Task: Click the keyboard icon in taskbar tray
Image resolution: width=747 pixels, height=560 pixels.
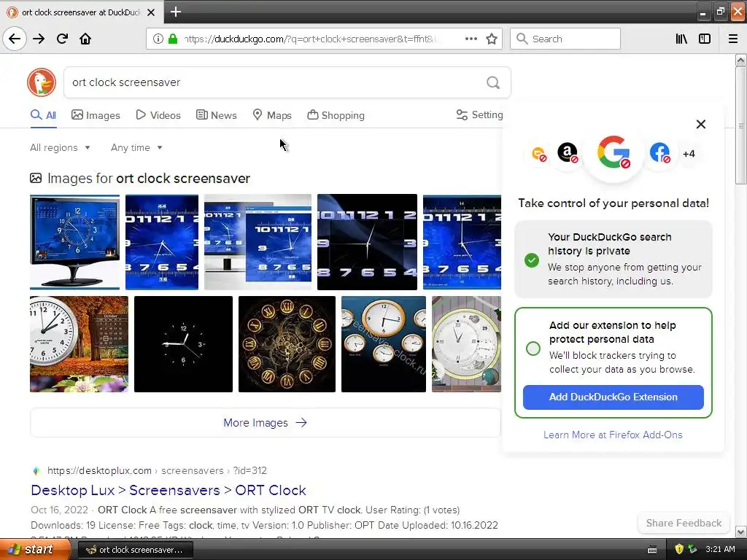Action: [652, 550]
